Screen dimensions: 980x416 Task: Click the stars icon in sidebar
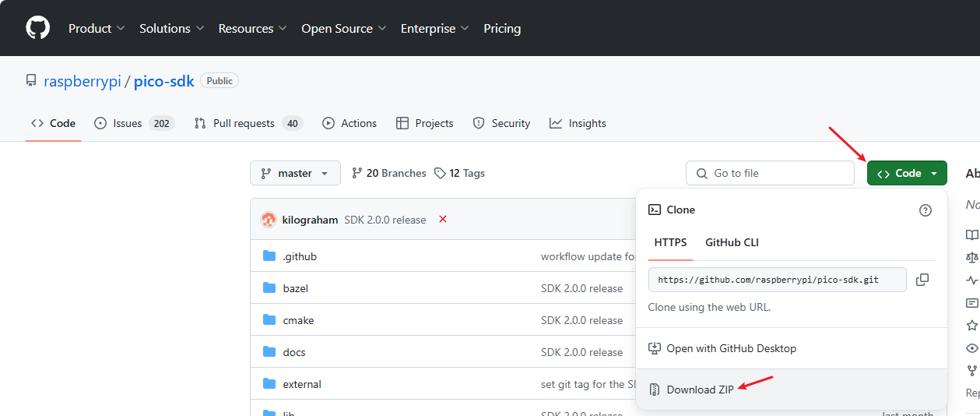point(971,326)
